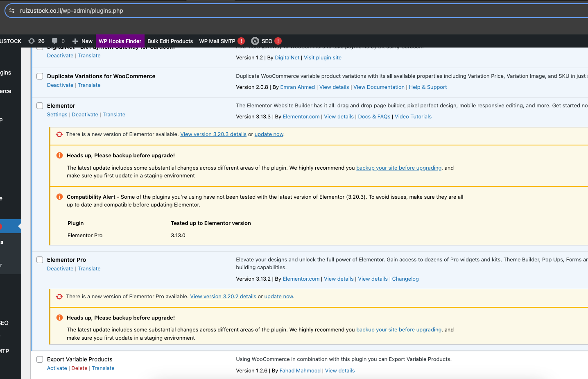The height and width of the screenshot is (379, 588).
Task: Open Elementor.com link in Elementor Pro row
Action: point(301,279)
